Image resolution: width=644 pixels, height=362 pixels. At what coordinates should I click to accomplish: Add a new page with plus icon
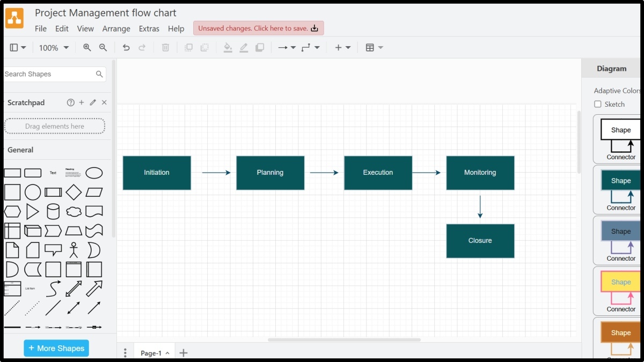pos(184,353)
